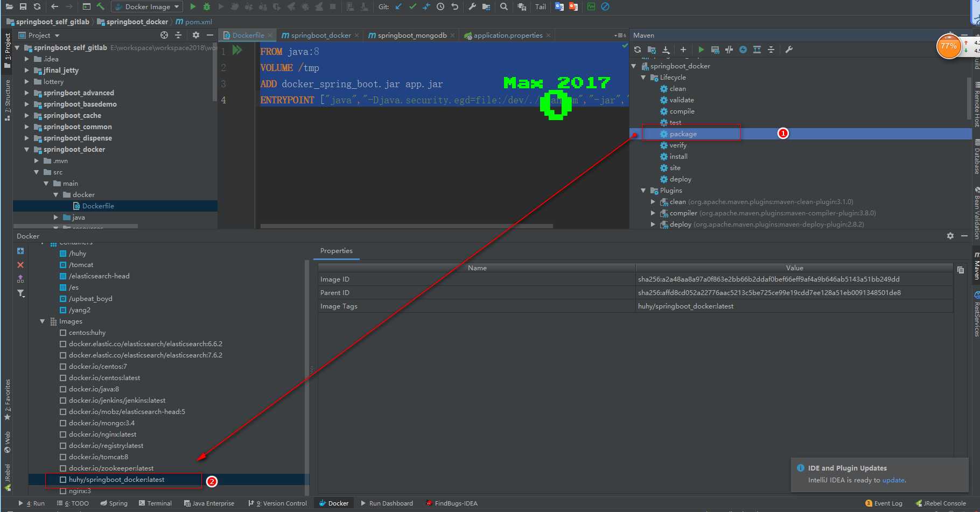Select the /tomcat container in Docker

[81, 265]
